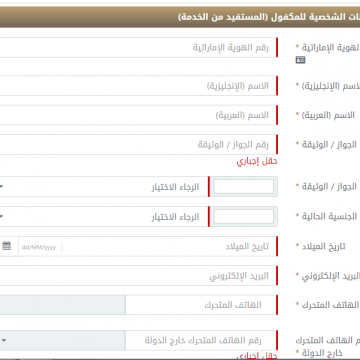Click the red 'حقل إجباري' message under the passport number field
This screenshot has width=360, height=360.
pyautogui.click(x=257, y=162)
